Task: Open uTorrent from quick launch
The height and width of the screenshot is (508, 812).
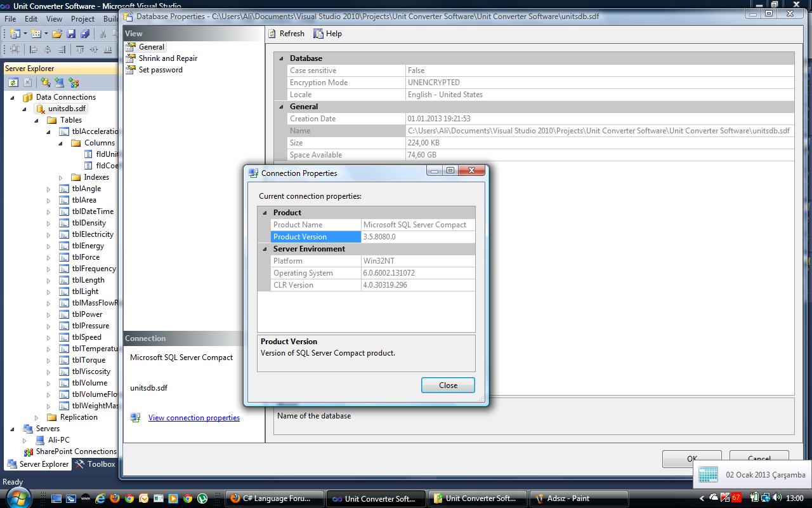Action: pyautogui.click(x=202, y=498)
